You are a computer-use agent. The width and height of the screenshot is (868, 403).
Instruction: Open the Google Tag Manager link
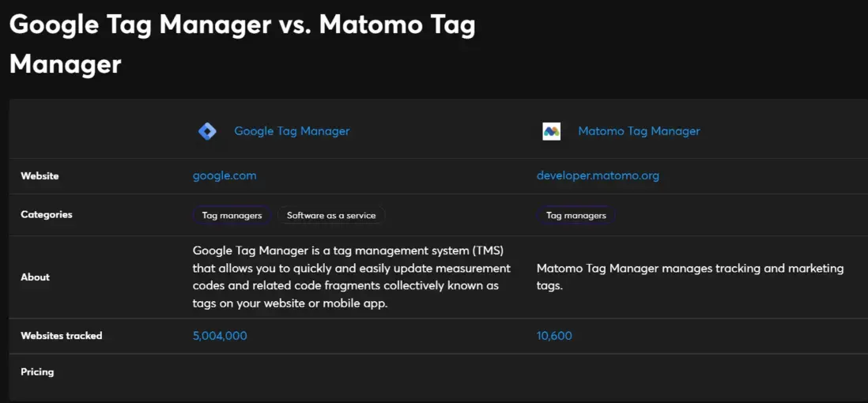292,131
